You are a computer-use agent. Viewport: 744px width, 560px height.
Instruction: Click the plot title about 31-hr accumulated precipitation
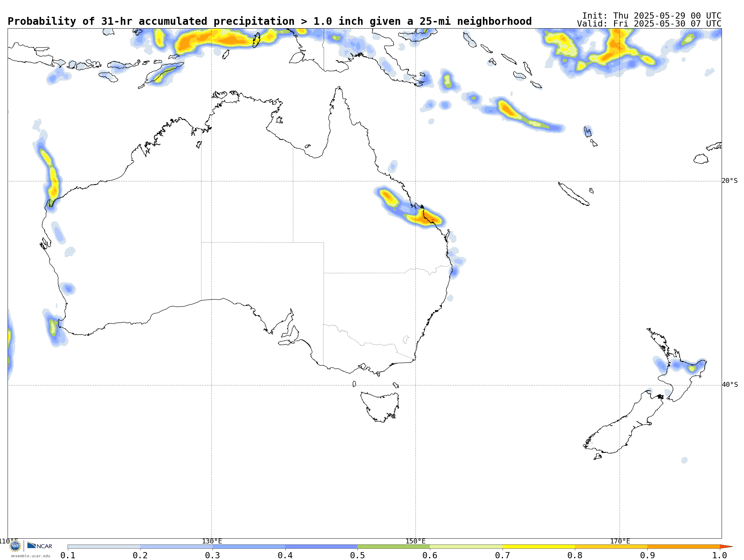pos(270,21)
